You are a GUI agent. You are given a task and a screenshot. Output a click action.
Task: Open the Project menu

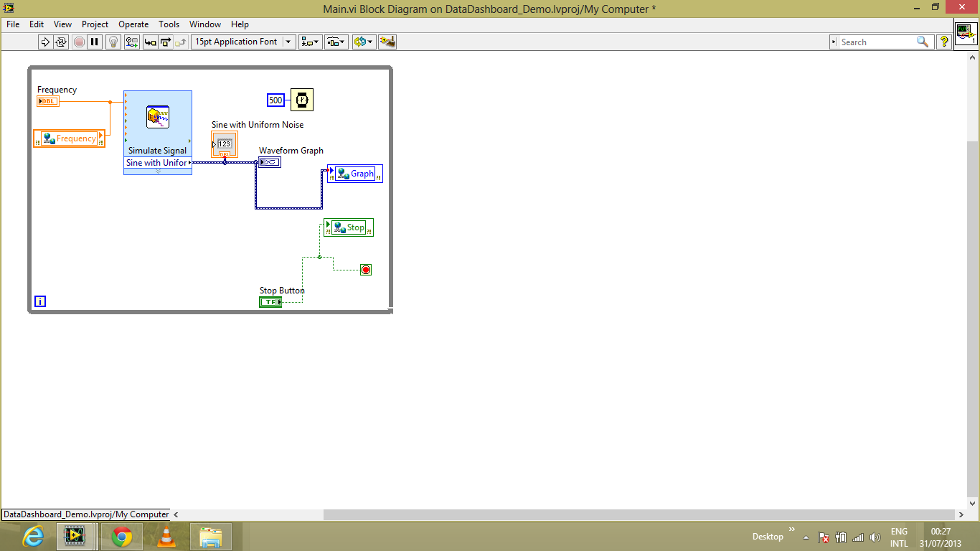coord(95,24)
